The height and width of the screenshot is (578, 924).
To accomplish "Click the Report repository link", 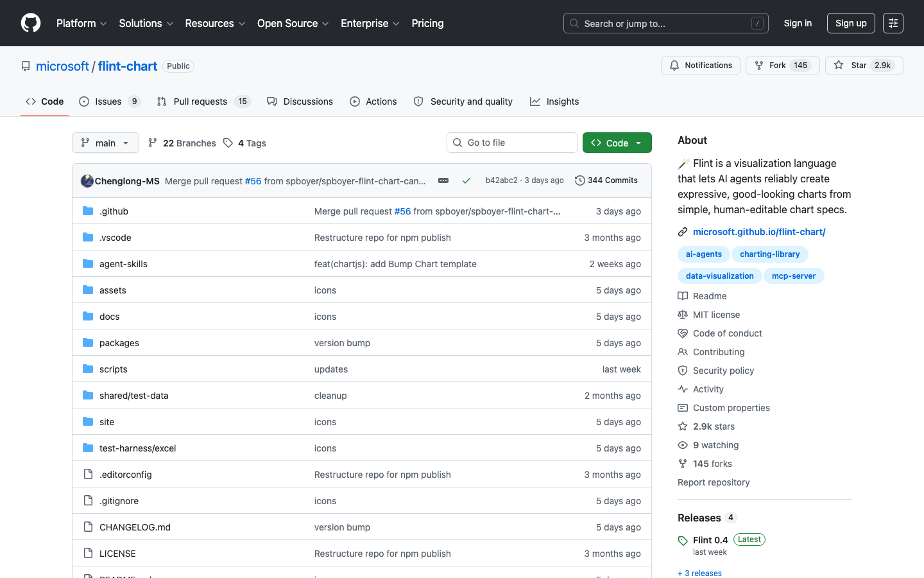I will coord(714,482).
